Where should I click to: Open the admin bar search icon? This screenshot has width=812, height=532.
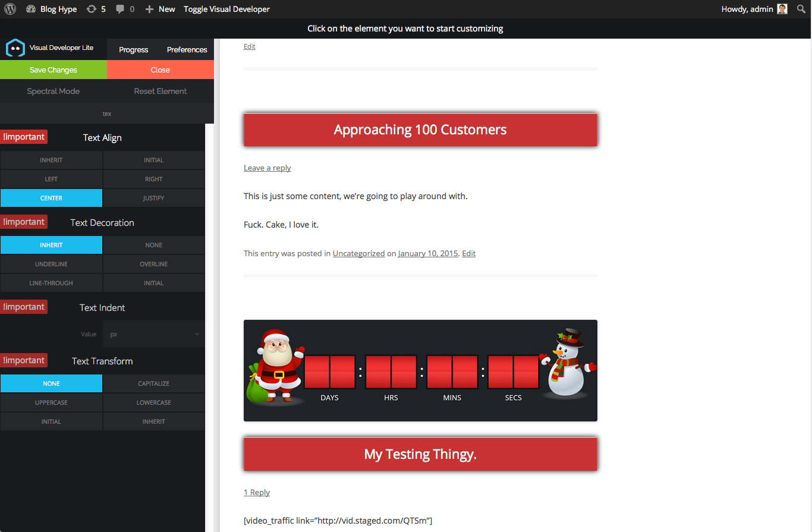[x=801, y=9]
